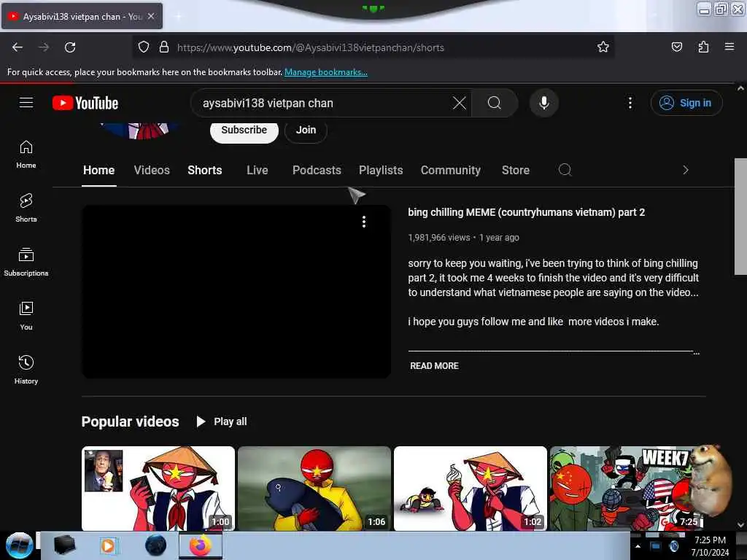Switch to the Videos tab
Viewport: 747px width, 560px height.
(152, 170)
